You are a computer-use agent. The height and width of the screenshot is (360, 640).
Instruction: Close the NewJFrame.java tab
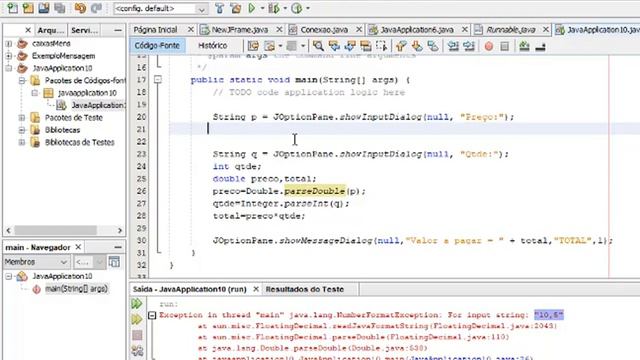(x=279, y=30)
